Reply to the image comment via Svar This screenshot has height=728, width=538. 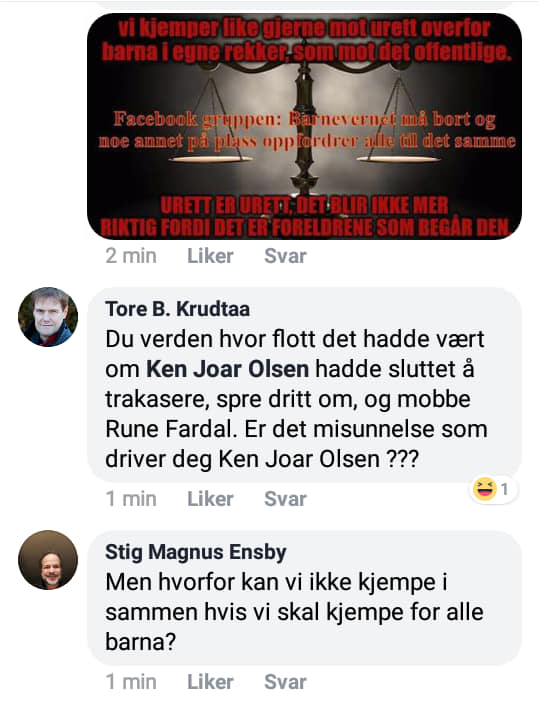pyautogui.click(x=285, y=256)
